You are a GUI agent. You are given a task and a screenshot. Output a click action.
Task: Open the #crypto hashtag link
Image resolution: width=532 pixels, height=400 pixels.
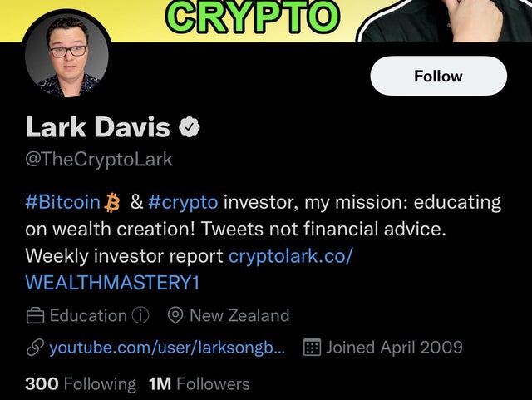click(x=183, y=202)
